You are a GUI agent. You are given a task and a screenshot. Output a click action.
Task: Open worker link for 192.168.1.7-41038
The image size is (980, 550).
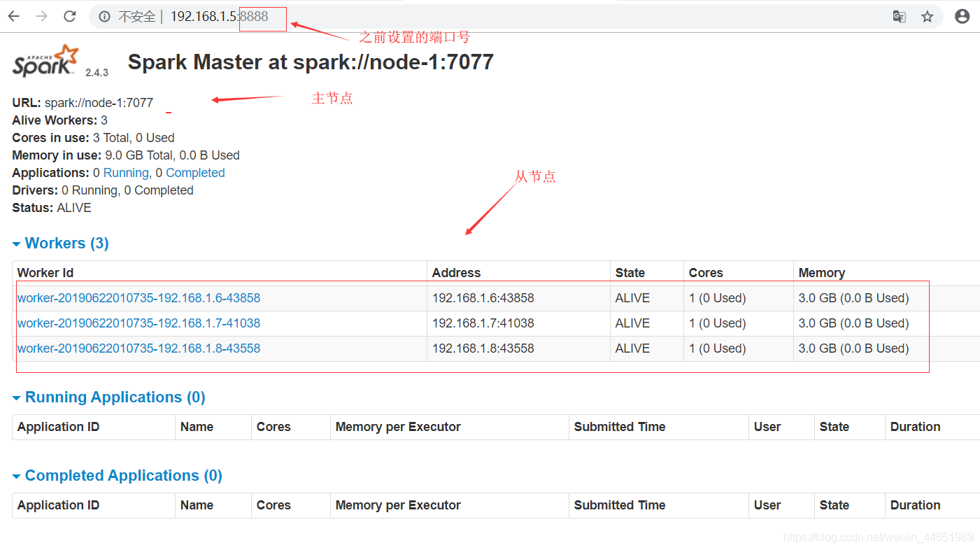tap(139, 323)
